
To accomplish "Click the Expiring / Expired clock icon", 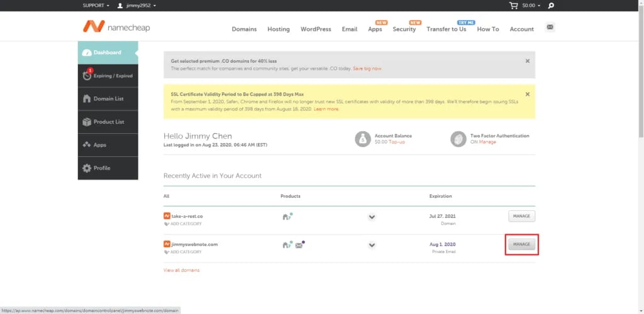I will point(87,75).
